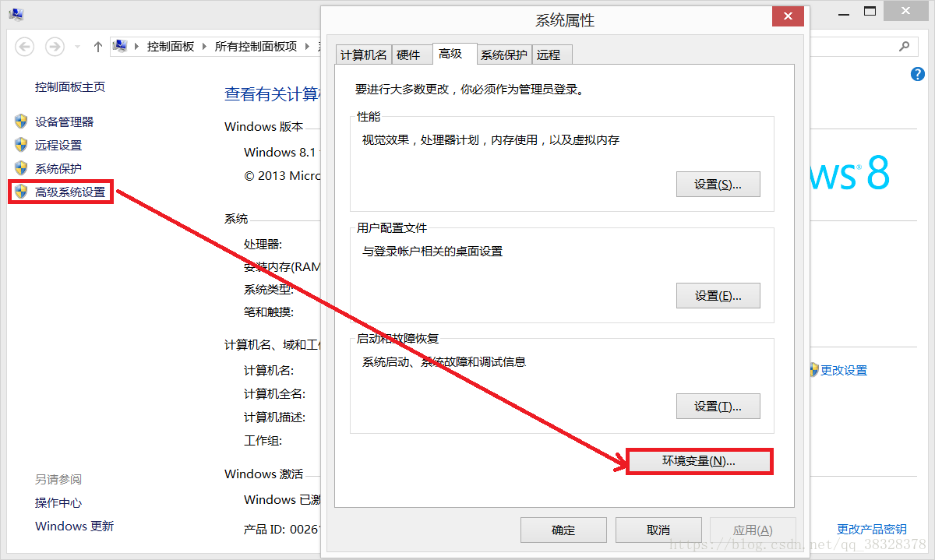935x560 pixels.
Task: Switch to the 计算机名 tab
Action: tap(364, 55)
